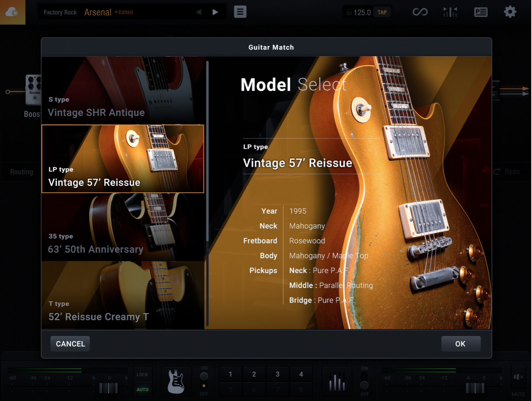Click Redo in the toolbar

pyautogui.click(x=509, y=171)
